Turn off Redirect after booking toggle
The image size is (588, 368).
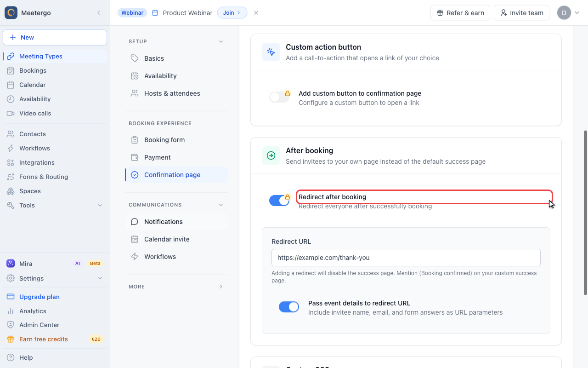click(279, 201)
